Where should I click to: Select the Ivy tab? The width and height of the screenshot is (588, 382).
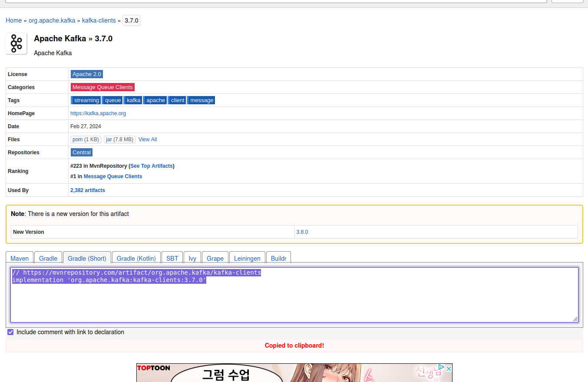tap(192, 258)
